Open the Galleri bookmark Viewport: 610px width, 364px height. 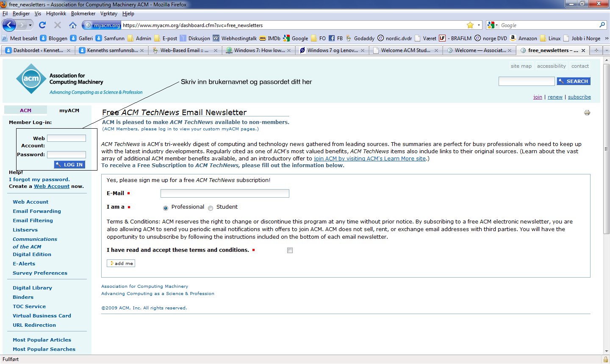(x=81, y=38)
